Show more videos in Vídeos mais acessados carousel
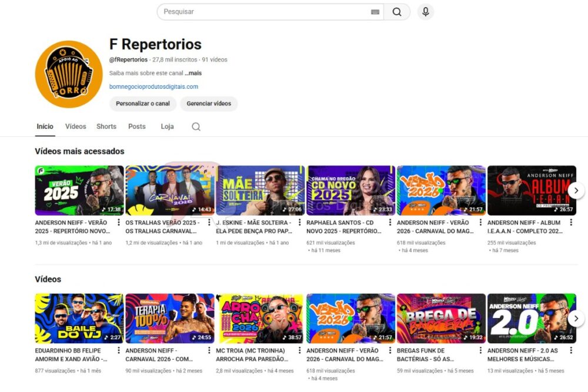588x392 pixels. 576,190
